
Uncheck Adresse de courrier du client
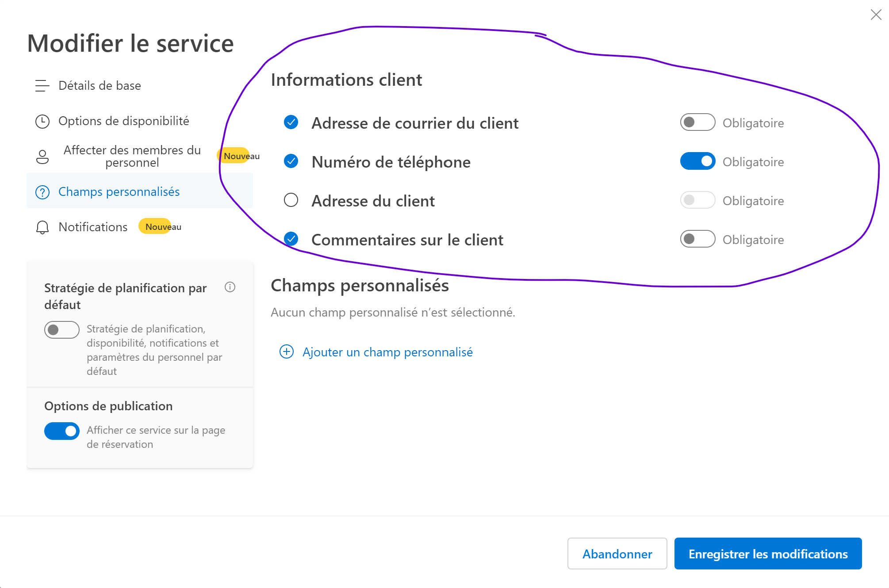click(x=291, y=122)
